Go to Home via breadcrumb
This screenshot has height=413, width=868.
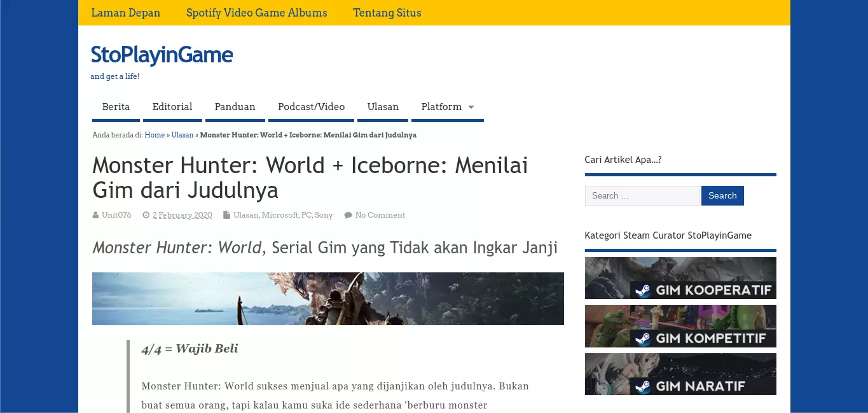point(155,135)
